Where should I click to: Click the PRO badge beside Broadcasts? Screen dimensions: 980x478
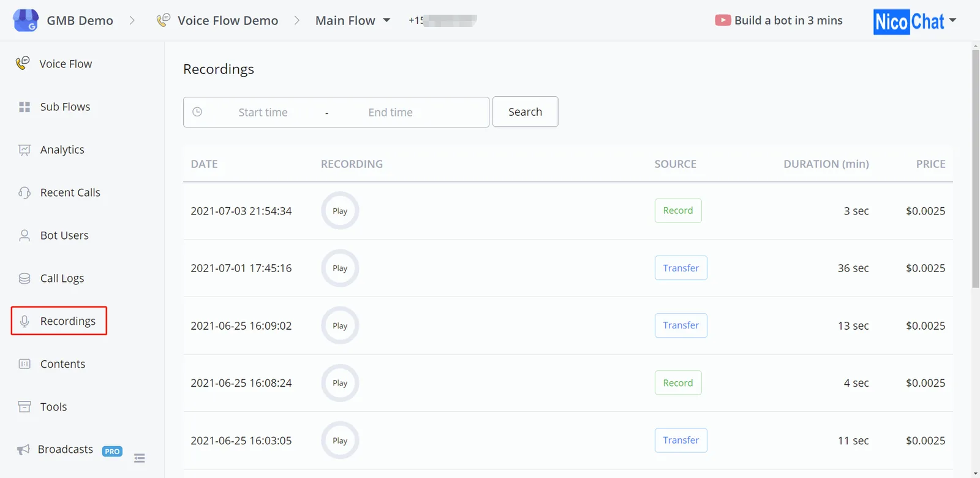pyautogui.click(x=112, y=451)
